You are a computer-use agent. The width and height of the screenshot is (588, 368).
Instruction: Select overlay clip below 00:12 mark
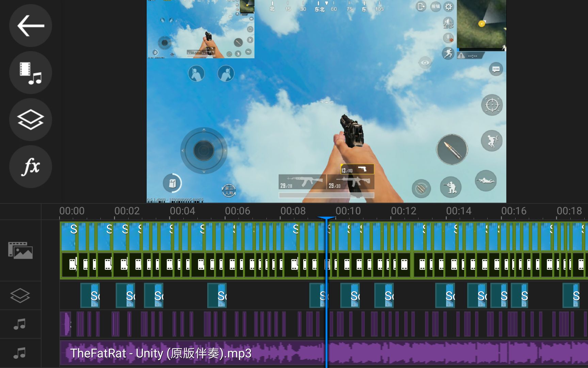[x=384, y=296]
